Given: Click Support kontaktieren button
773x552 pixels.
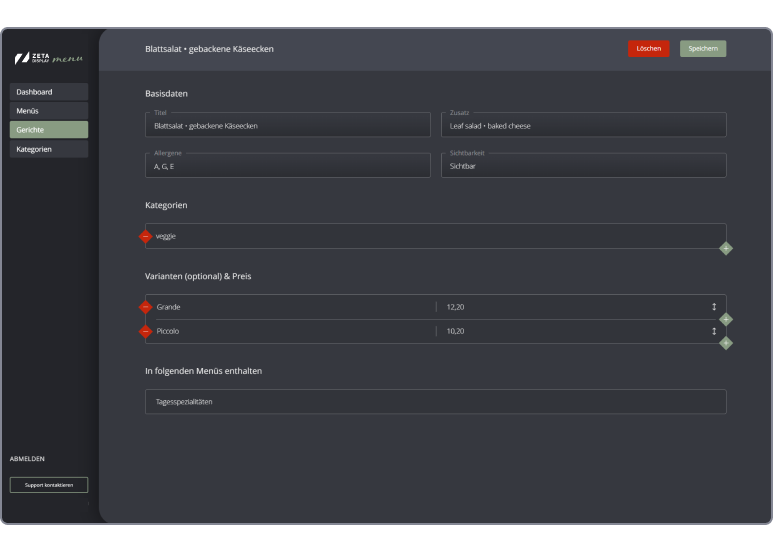Looking at the screenshot, I should point(49,485).
